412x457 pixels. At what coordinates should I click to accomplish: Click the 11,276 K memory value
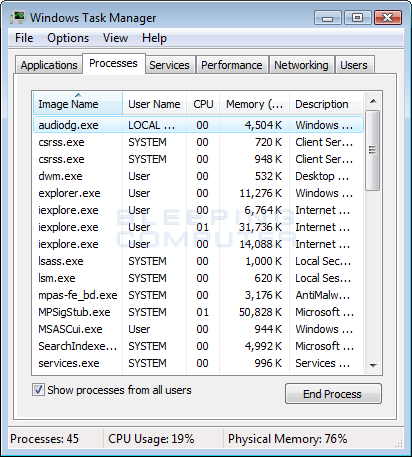point(260,193)
